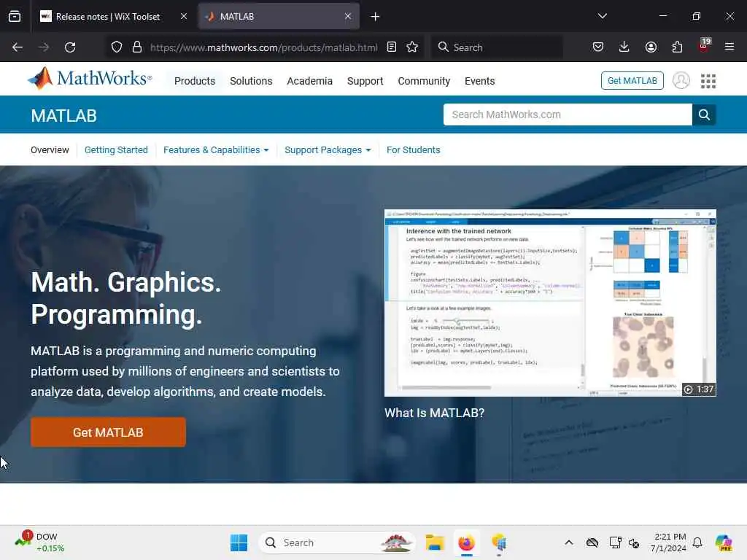Click the Firefox back arrow
The image size is (747, 560).
point(18,47)
